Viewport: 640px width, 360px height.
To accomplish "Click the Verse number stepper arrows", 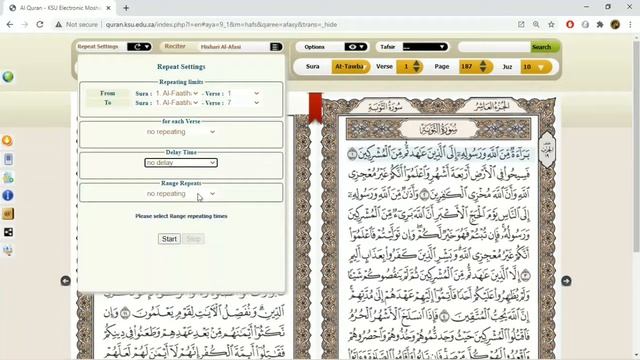I will pyautogui.click(x=416, y=67).
